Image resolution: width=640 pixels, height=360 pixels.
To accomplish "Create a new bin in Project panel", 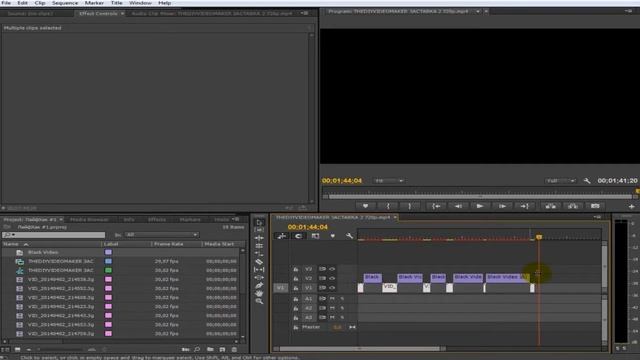I will point(210,349).
